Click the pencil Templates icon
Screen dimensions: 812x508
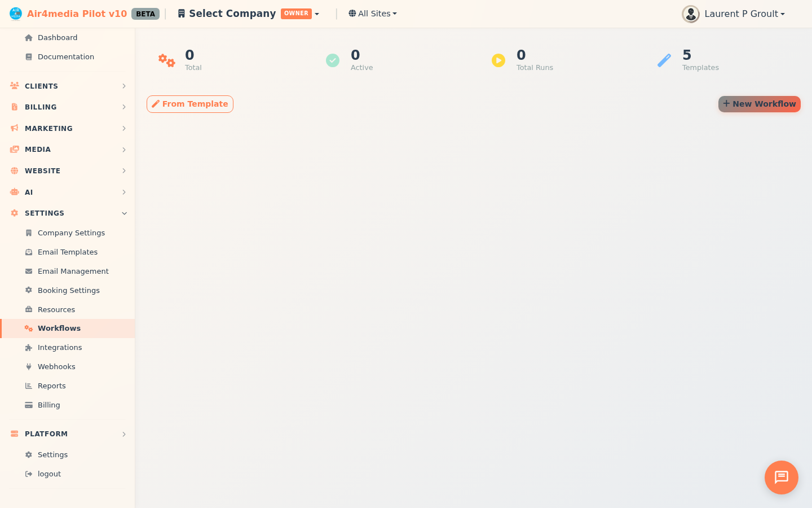[664, 60]
